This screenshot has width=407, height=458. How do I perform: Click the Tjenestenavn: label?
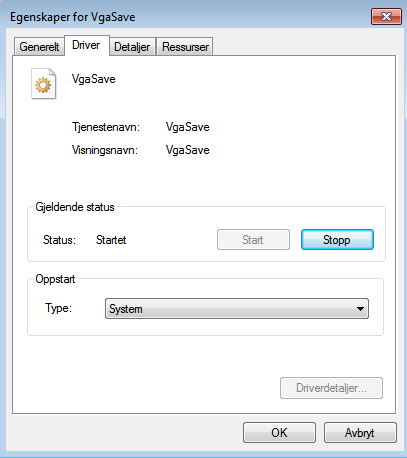106,127
